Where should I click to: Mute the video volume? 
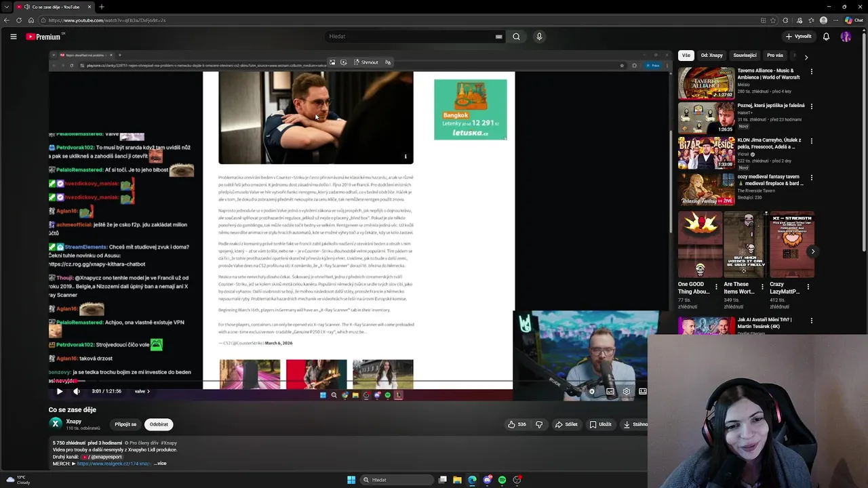pos(77,391)
